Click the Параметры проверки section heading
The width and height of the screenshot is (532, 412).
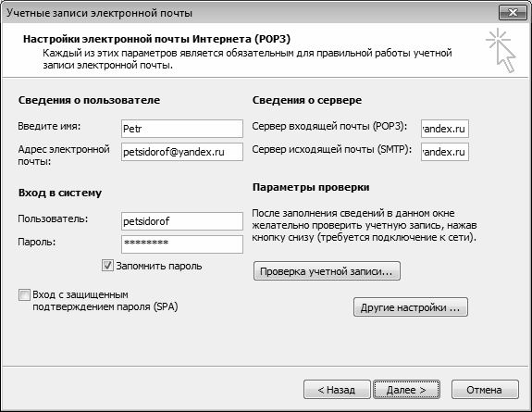tap(311, 187)
